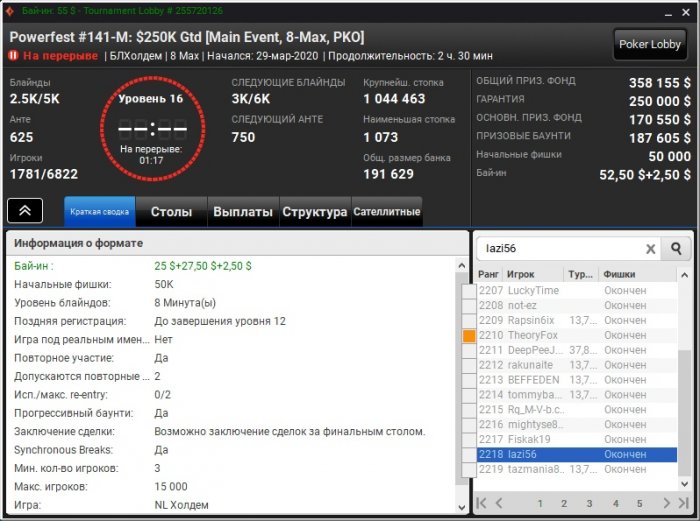Click the partypoker diamond logo icon

tap(10, 11)
